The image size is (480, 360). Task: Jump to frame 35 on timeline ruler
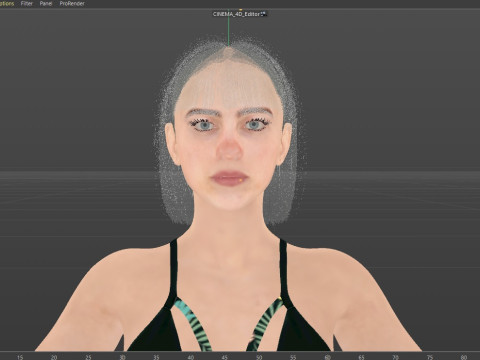(157, 357)
